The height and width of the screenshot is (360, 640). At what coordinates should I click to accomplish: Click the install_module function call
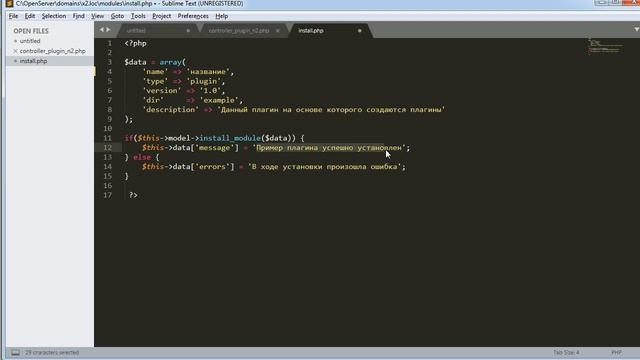(230, 138)
